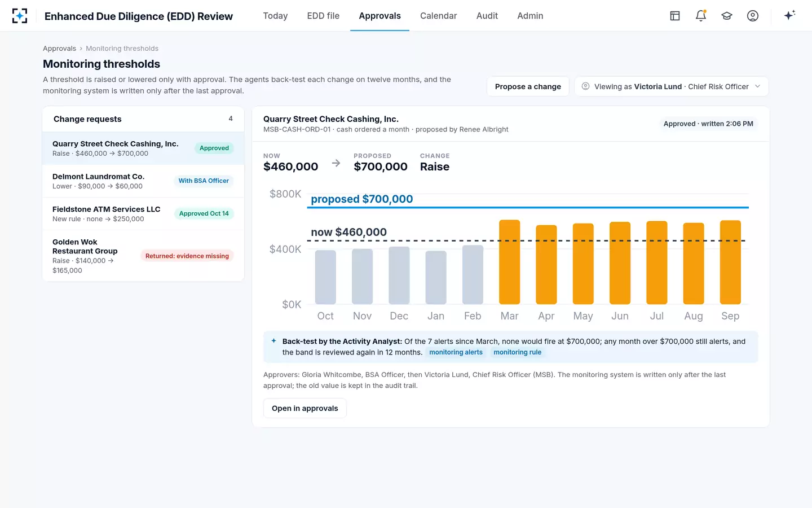The height and width of the screenshot is (508, 812).
Task: Click the proposed $700,000 chart label
Action: 362,199
